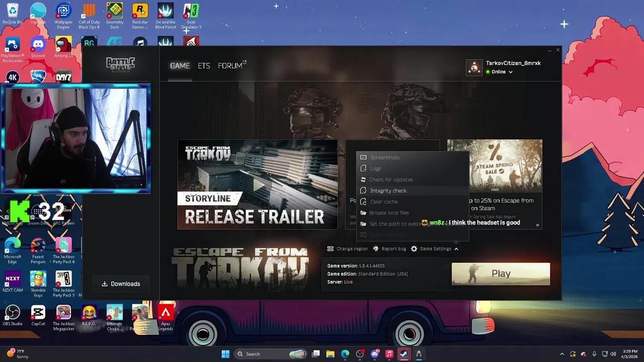Open the NZXT CAM desktop icon
The width and height of the screenshot is (644, 362).
click(13, 282)
